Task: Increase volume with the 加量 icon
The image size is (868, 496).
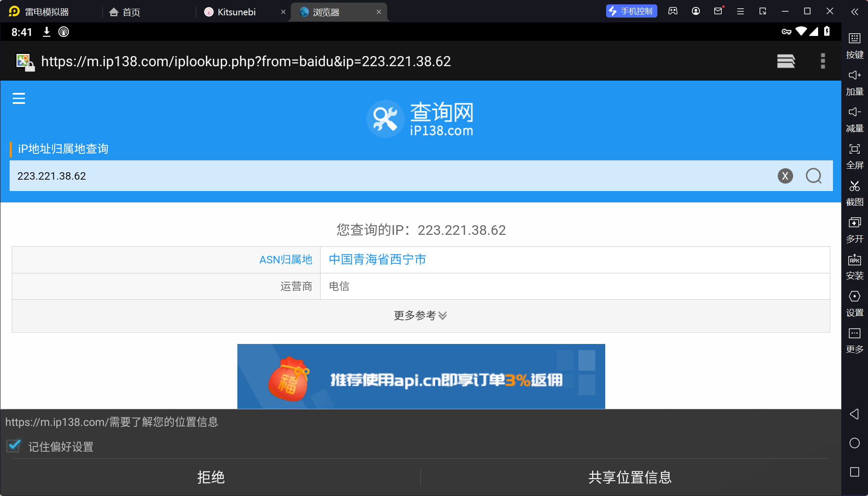Action: [x=854, y=76]
